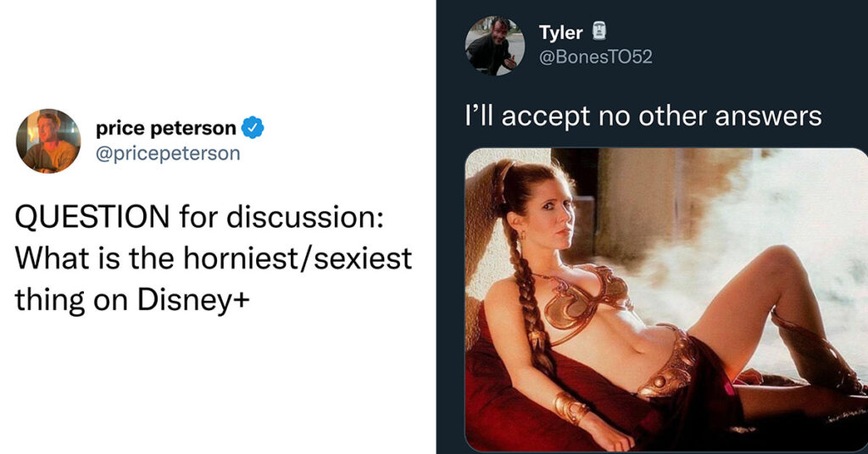Open the photo attached to Tyler's tweet
868x454 pixels.
point(666,300)
